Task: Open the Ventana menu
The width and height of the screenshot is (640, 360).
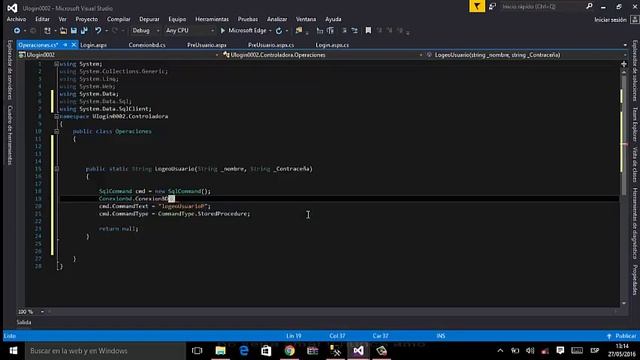Action: pos(306,19)
